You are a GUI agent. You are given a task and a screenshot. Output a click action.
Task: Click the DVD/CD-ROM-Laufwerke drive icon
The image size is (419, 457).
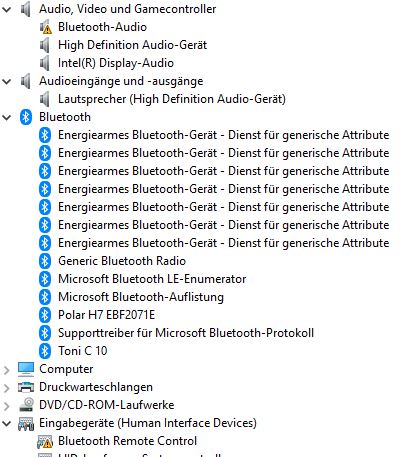click(26, 405)
